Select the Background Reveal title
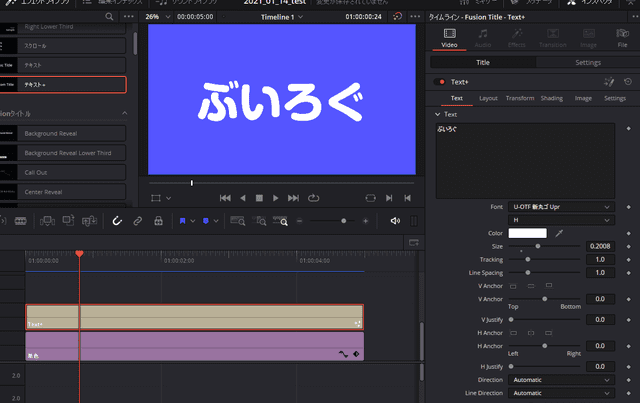640x403 pixels. pos(63,134)
